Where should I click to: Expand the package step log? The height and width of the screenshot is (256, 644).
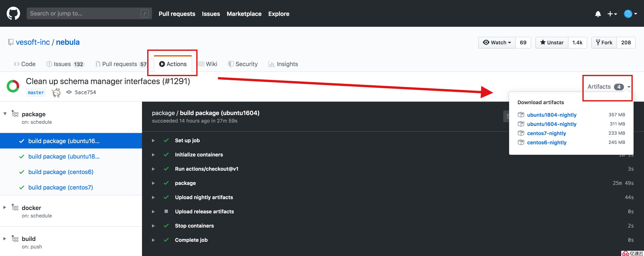[x=153, y=183]
